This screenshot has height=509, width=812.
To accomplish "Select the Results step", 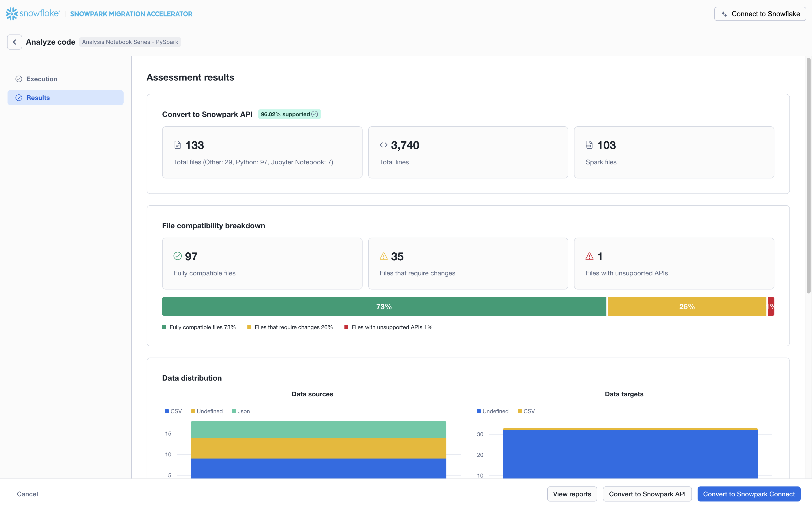I will coord(65,98).
